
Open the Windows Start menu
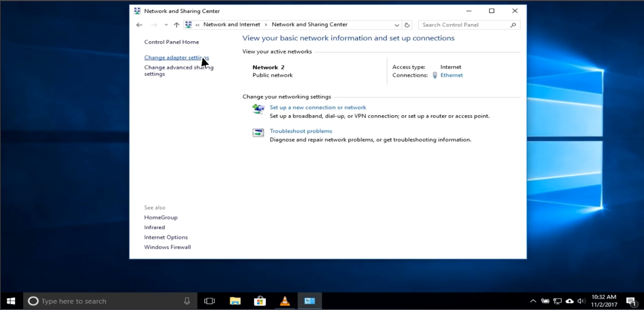(x=11, y=301)
